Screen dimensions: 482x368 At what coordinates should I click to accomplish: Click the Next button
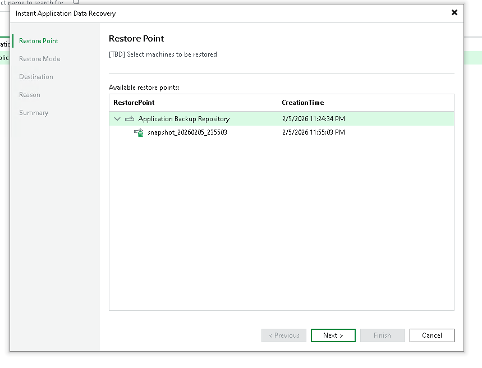(333, 335)
